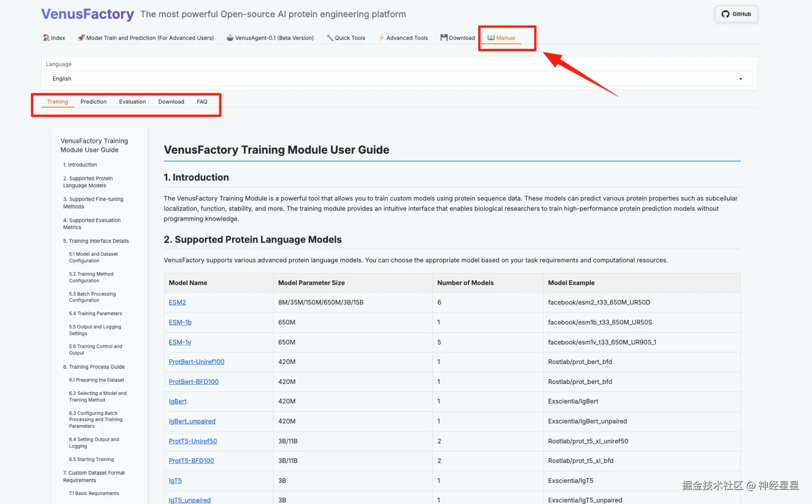Open IgBert_unpaired model link
812x504 pixels.
pos(192,421)
